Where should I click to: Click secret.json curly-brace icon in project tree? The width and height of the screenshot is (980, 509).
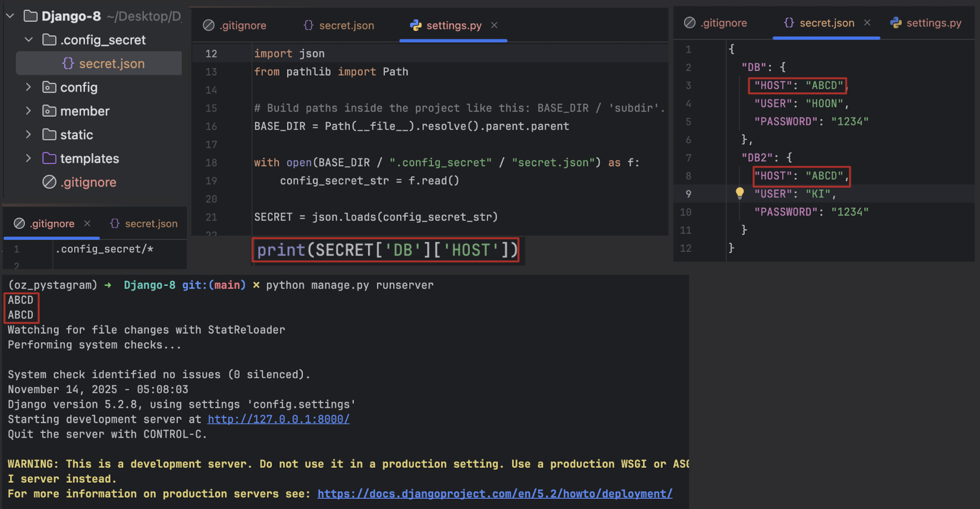68,64
